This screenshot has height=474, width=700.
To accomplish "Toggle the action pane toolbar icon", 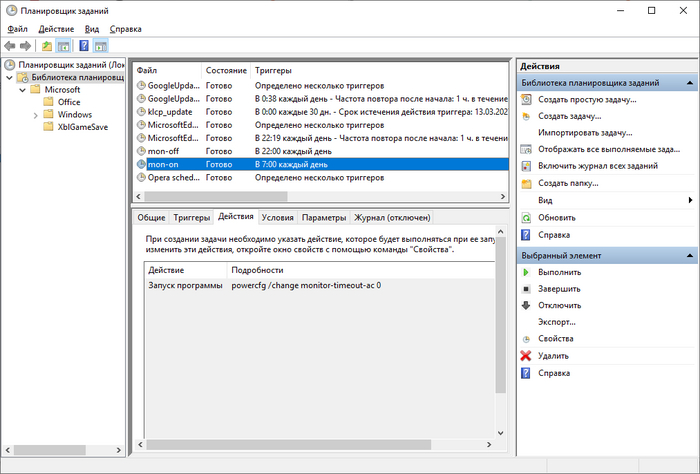I will click(101, 46).
